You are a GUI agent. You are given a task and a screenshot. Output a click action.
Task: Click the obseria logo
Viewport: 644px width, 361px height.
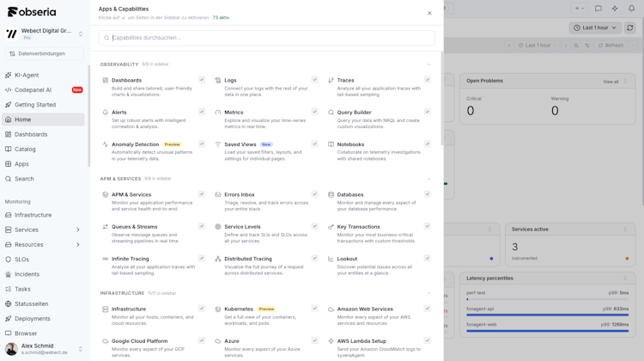[x=32, y=12]
